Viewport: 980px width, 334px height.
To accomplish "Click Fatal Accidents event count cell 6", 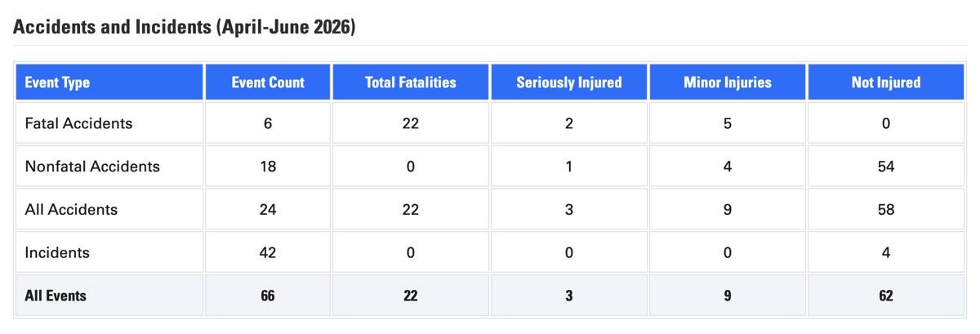I will point(268,123).
